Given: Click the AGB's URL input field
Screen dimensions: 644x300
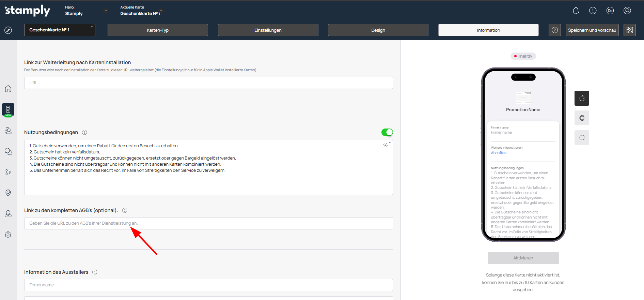Looking at the screenshot, I should (208, 223).
